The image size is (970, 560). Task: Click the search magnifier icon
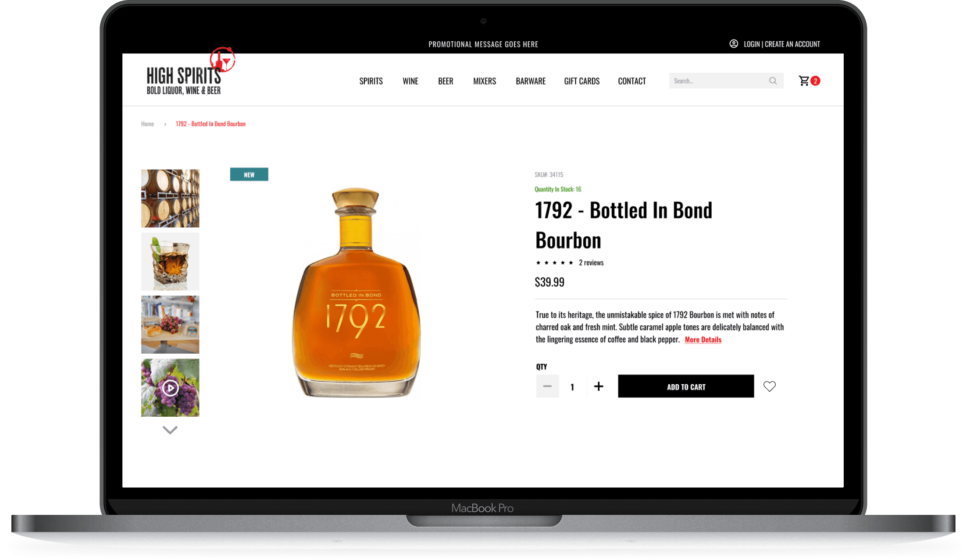[x=773, y=81]
